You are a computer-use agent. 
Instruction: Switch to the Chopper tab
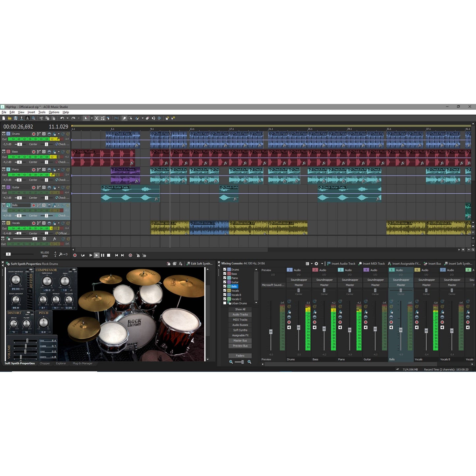pos(45,363)
